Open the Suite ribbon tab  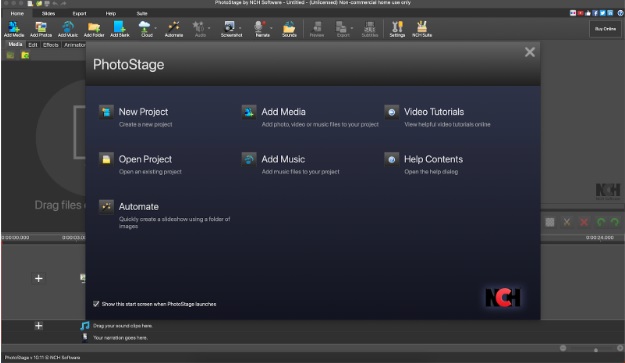click(x=142, y=13)
